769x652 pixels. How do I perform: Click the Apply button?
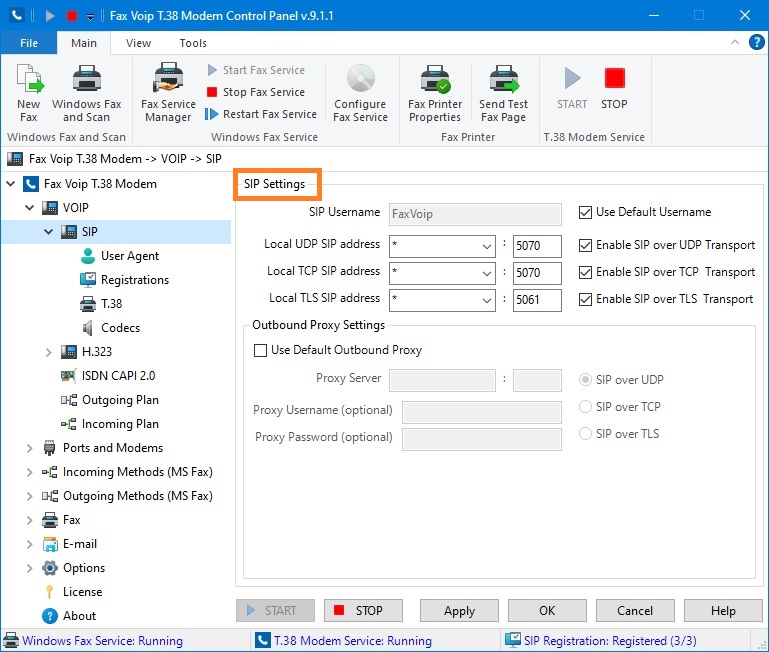click(x=459, y=611)
